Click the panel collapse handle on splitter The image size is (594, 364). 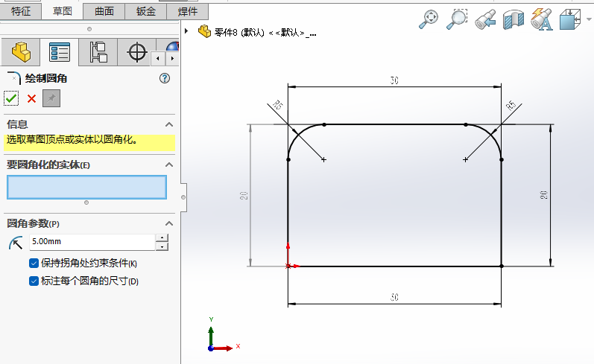pyautogui.click(x=183, y=197)
